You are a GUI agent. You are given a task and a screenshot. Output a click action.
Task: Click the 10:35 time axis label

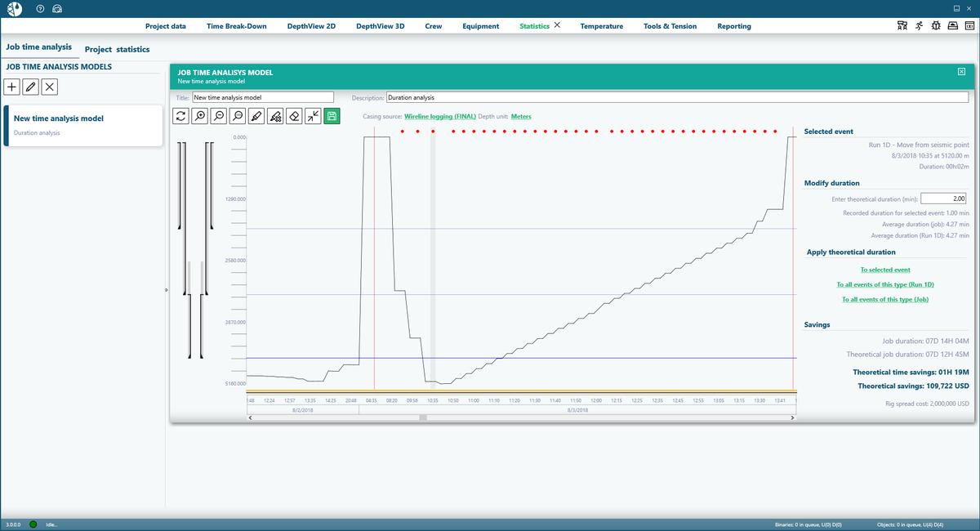pyautogui.click(x=432, y=401)
